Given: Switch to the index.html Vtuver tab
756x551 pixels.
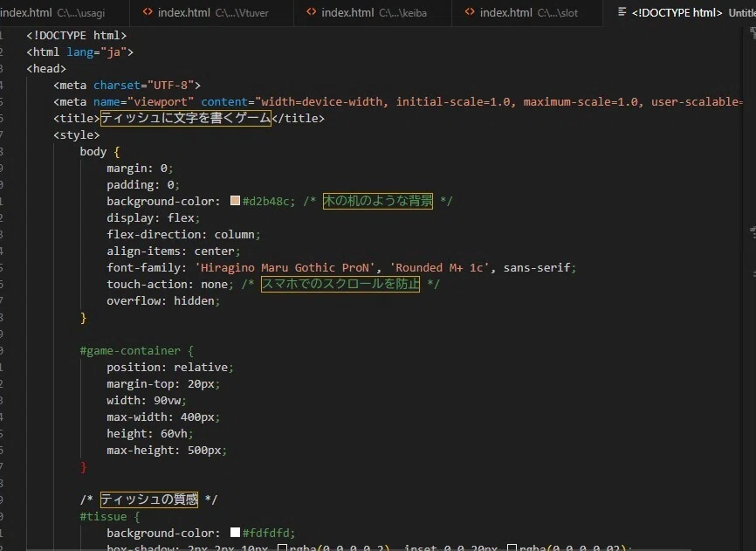Looking at the screenshot, I should point(211,12).
